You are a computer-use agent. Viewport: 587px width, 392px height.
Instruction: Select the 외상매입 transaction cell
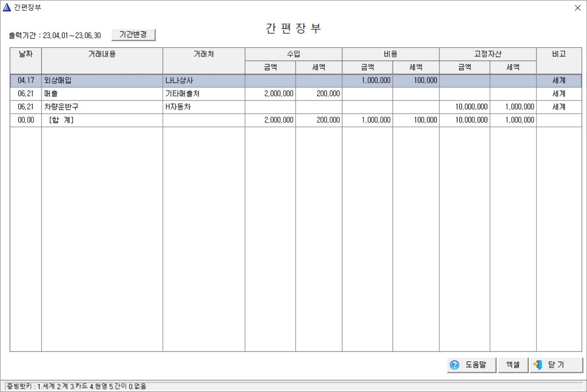pos(102,80)
